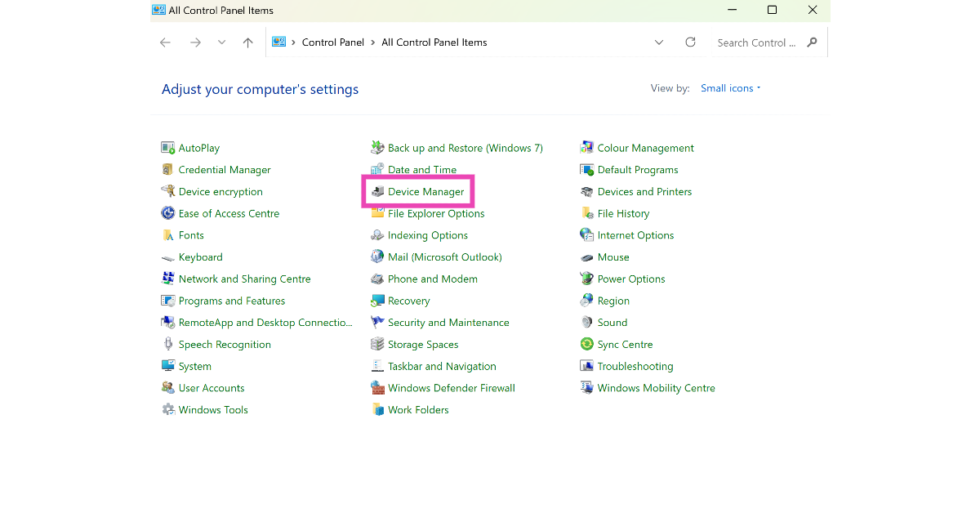Open the Troubleshooting link
The image size is (980, 513).
coord(635,366)
